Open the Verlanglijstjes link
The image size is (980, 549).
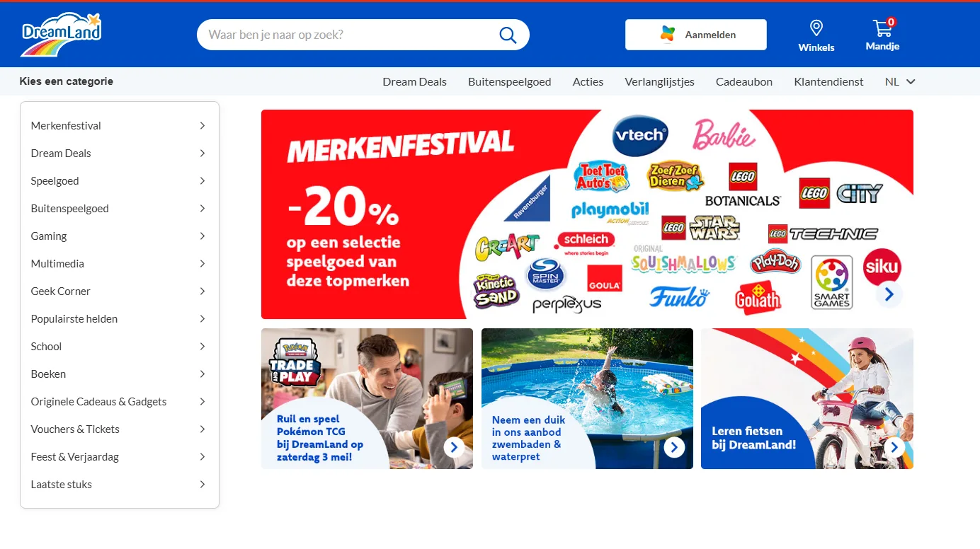tap(660, 81)
